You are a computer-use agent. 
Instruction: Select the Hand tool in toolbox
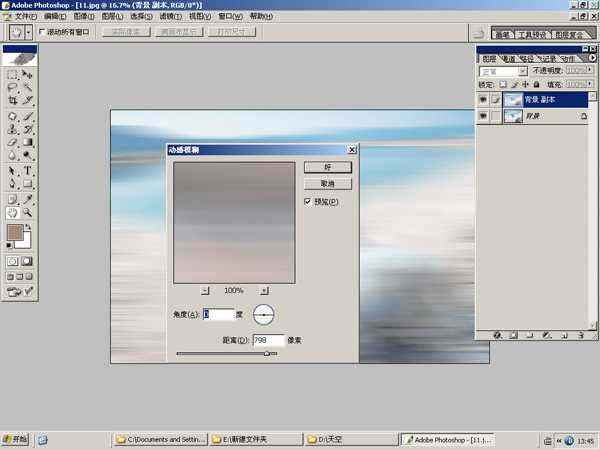pos(12,212)
